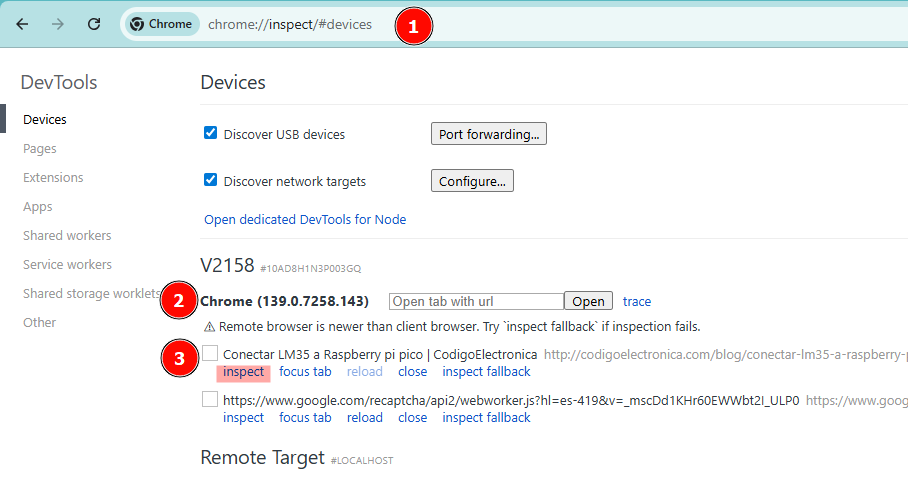Uncheck Discover USB devices

(210, 133)
